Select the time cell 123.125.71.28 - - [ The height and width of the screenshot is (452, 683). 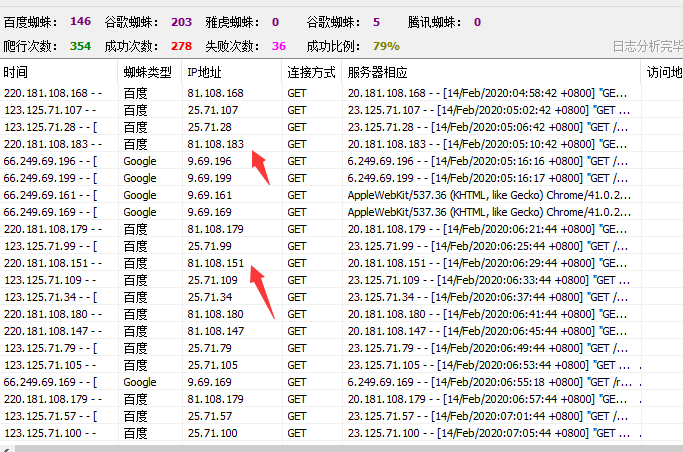(x=51, y=127)
